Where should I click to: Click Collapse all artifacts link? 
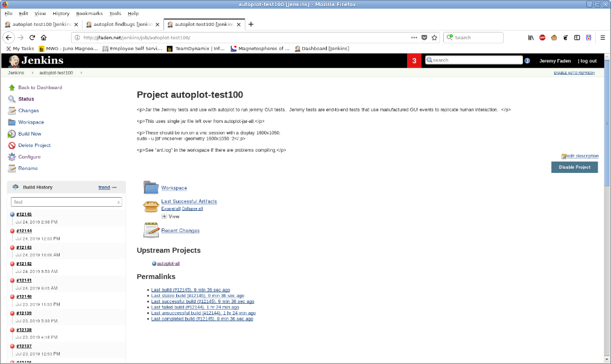coord(192,209)
